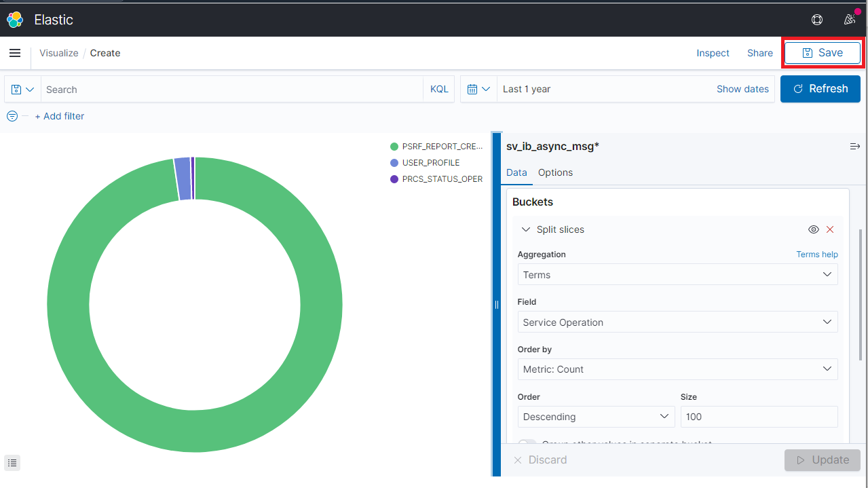The width and height of the screenshot is (868, 488).
Task: Open the Inspect menu item
Action: (713, 53)
